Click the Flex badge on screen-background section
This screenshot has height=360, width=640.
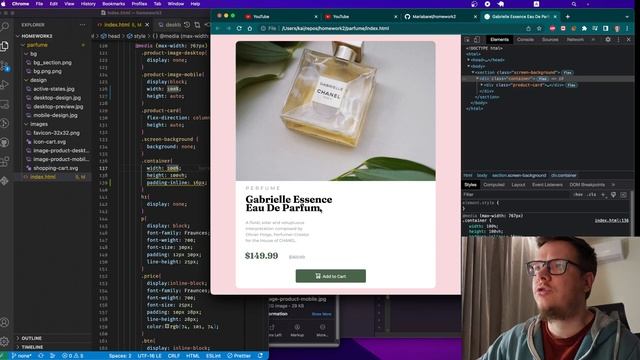pos(567,73)
